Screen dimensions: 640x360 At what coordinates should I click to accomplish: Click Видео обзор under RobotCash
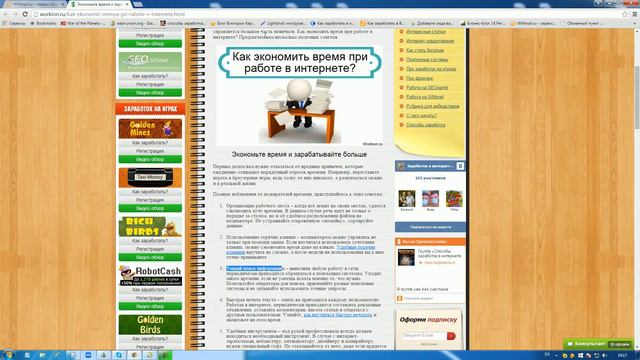(150, 306)
